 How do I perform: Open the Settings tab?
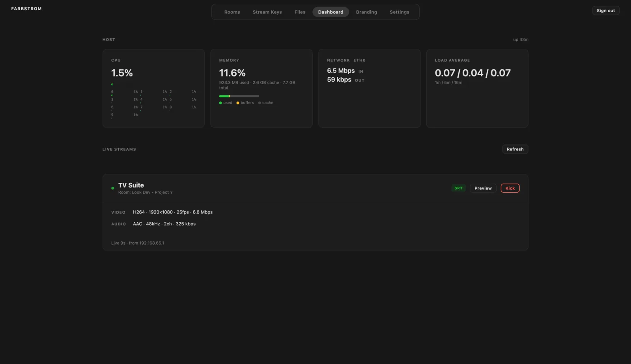(399, 12)
